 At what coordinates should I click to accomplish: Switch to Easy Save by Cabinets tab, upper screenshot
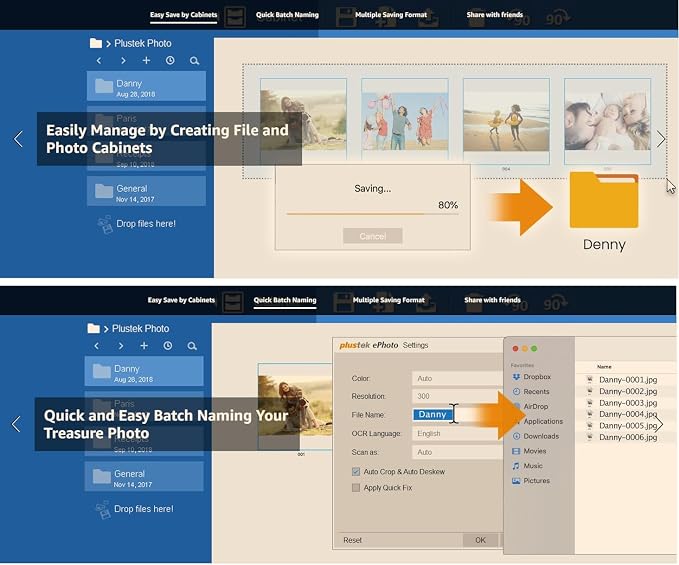click(184, 15)
